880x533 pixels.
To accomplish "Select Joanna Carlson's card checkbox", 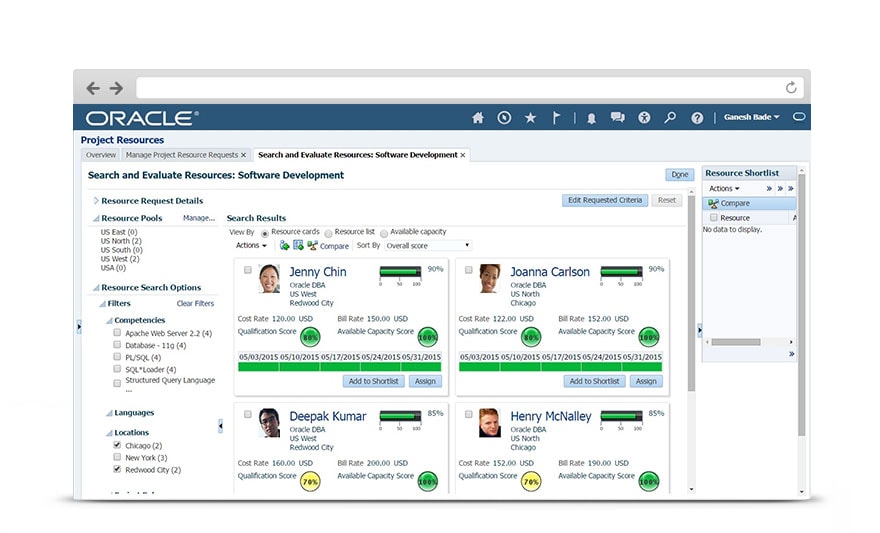I will coord(469,270).
